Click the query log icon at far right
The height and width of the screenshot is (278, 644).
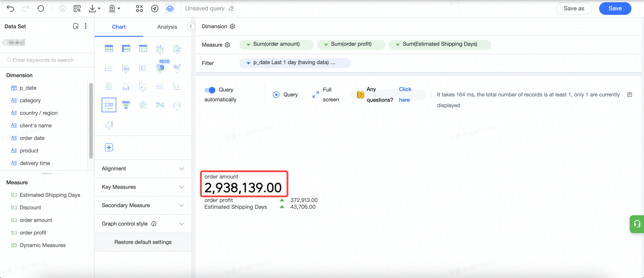click(x=629, y=95)
